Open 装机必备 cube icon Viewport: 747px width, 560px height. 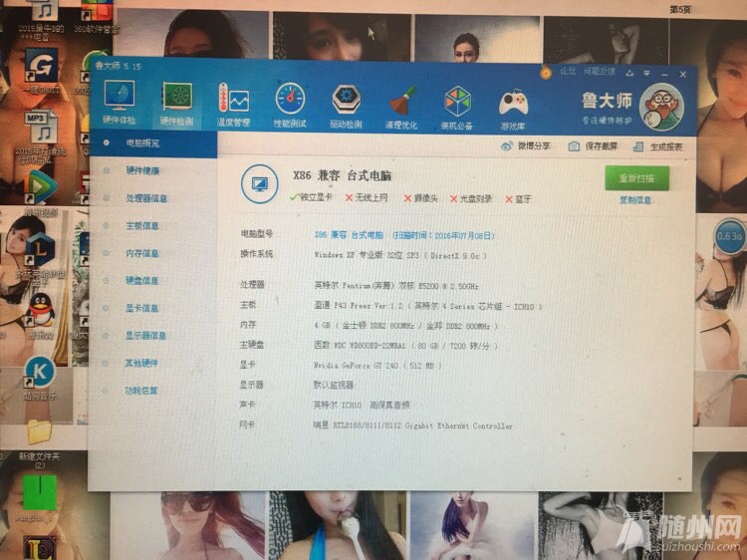click(x=457, y=109)
